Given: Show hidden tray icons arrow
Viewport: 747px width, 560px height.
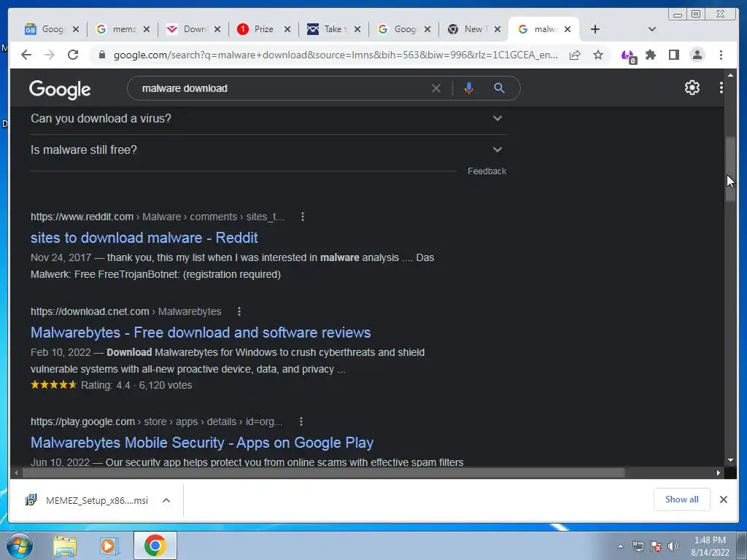Looking at the screenshot, I should coord(620,546).
